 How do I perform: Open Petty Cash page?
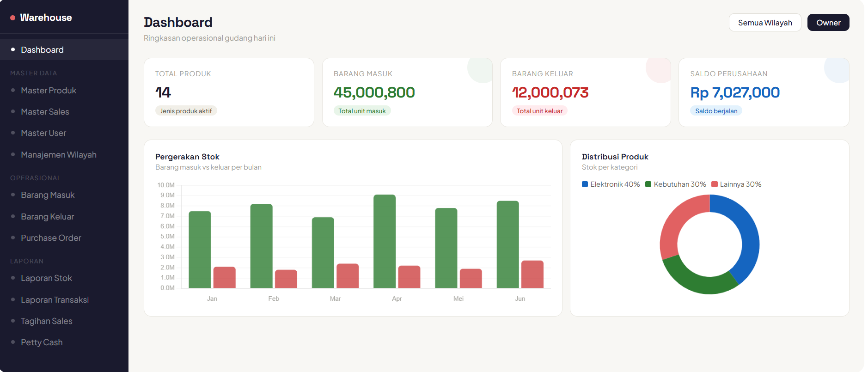(42, 342)
